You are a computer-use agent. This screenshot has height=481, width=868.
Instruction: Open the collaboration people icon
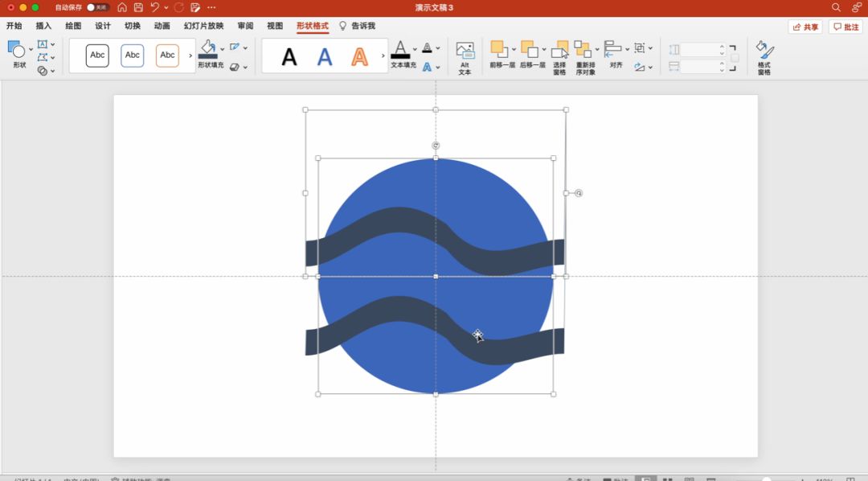pos(857,7)
